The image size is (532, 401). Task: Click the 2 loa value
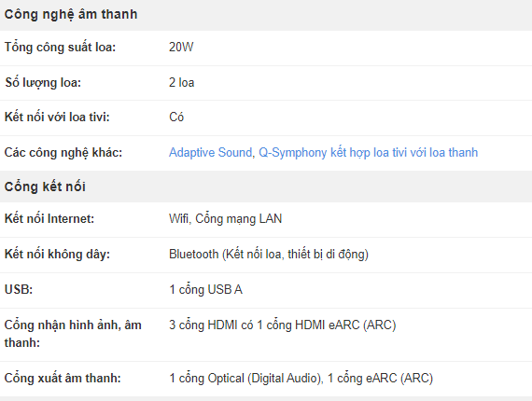(x=181, y=82)
